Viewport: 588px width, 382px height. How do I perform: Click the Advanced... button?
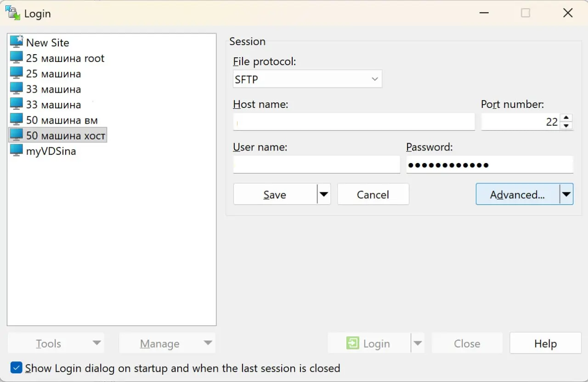[x=517, y=195]
